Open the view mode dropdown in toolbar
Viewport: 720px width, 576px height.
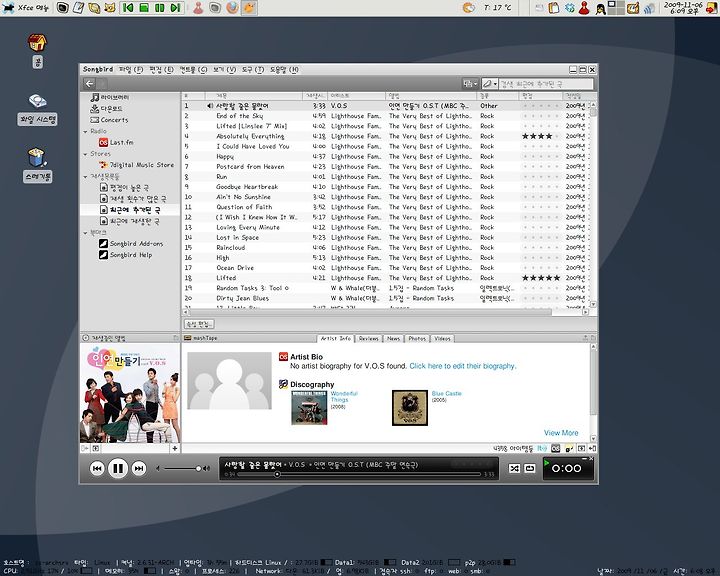470,84
